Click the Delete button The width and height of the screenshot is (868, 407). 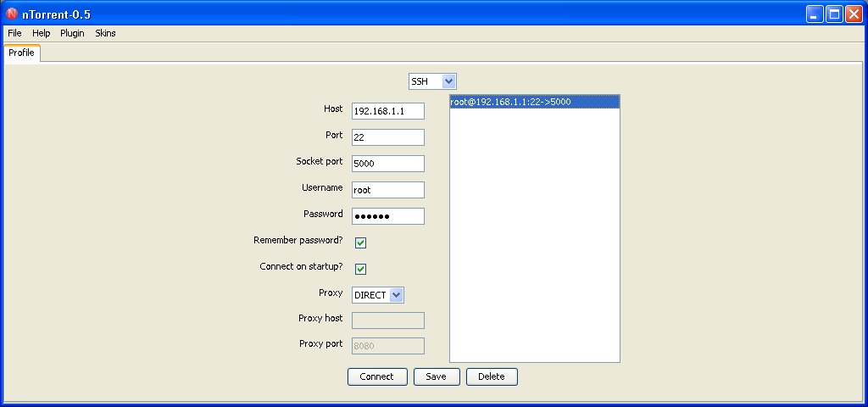[x=492, y=376]
